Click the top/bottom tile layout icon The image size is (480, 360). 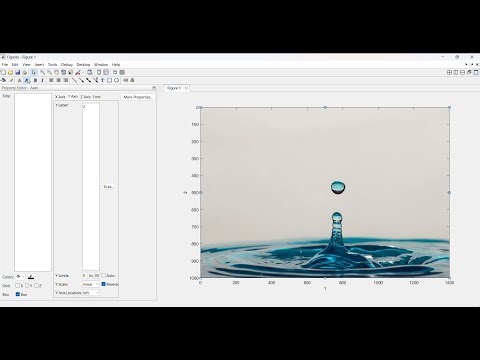[462, 72]
